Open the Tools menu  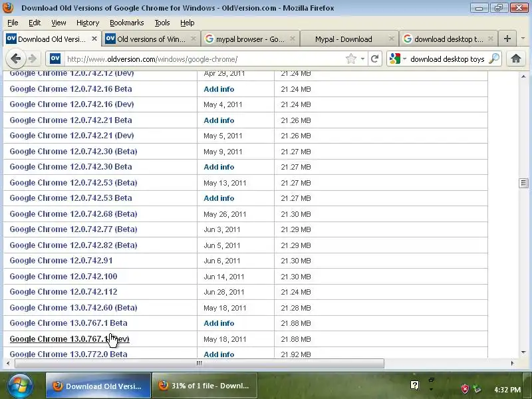point(162,23)
